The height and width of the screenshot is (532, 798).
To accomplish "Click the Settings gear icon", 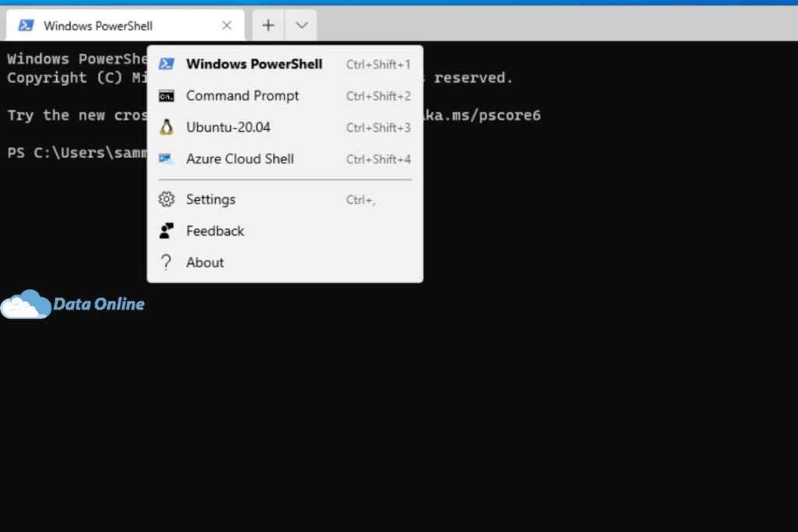I will pyautogui.click(x=167, y=199).
